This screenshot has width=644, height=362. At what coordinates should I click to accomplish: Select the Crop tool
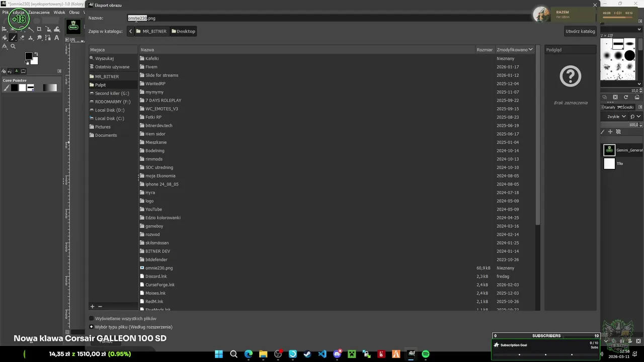[39, 29]
